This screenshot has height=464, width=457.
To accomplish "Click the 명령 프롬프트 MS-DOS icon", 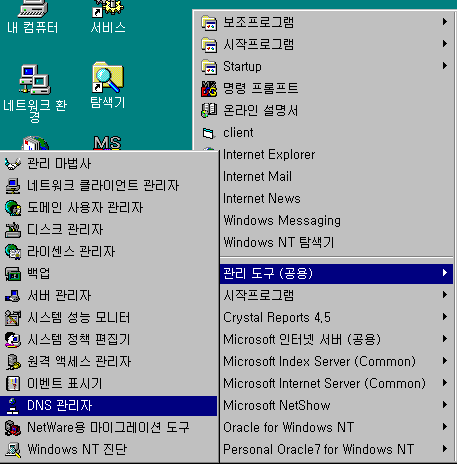I will tap(209, 89).
